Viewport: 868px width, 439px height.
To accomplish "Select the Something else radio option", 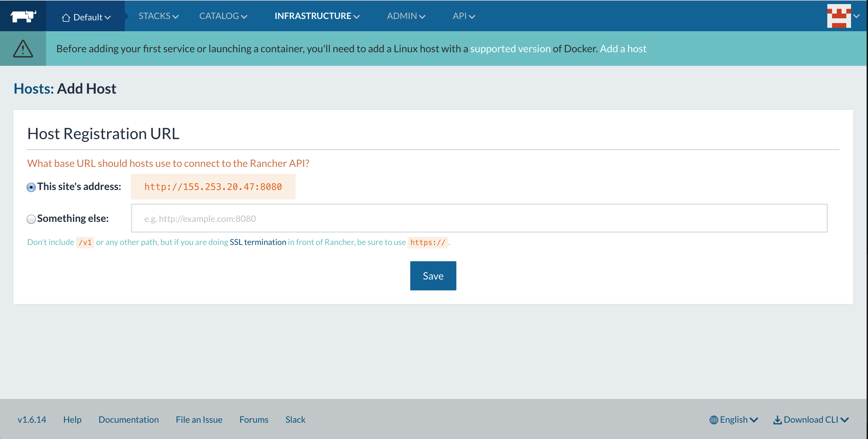I will click(31, 219).
